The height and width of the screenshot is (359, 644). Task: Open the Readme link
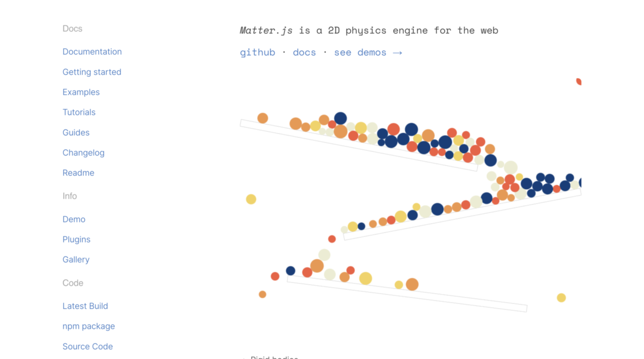click(78, 173)
